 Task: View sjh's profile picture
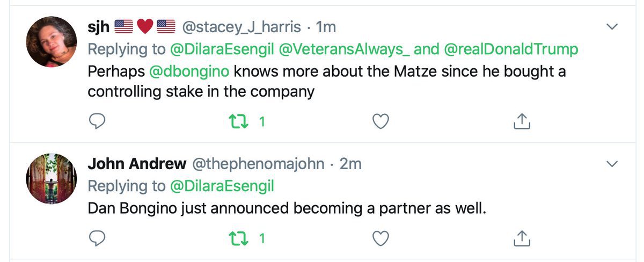tap(52, 41)
